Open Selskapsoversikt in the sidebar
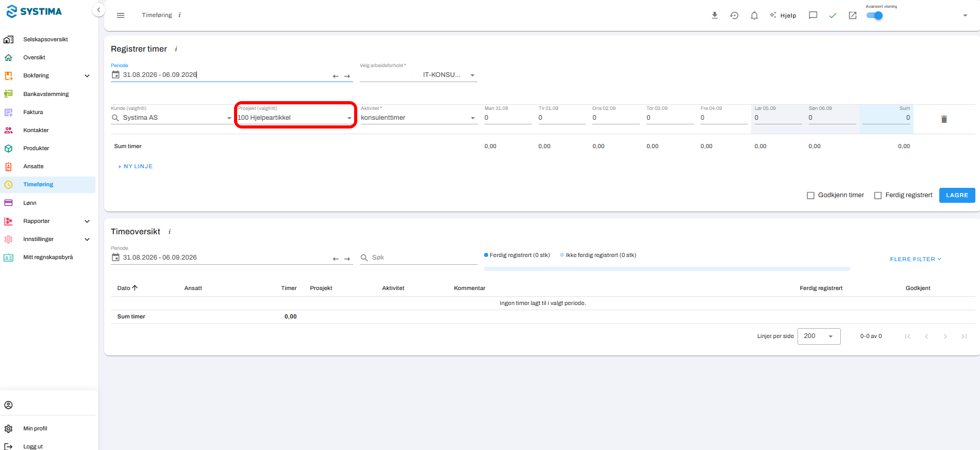 click(45, 40)
